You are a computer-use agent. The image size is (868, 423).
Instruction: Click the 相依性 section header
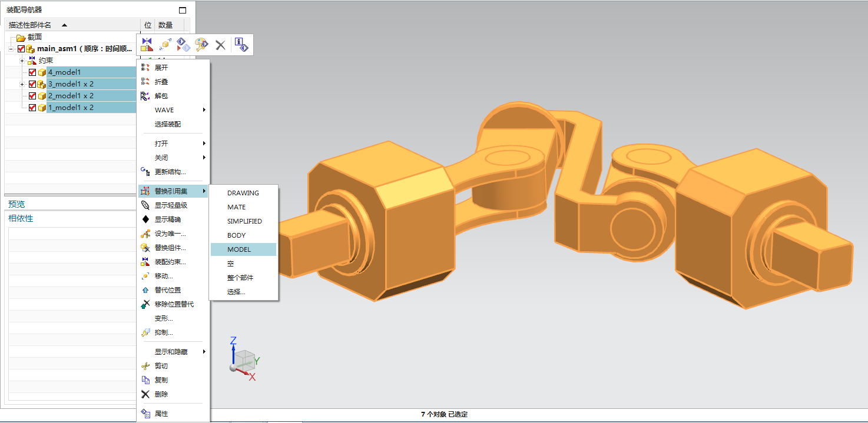click(21, 218)
